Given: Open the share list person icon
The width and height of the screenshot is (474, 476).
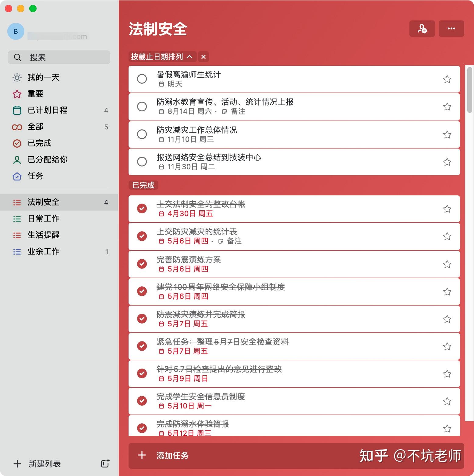Looking at the screenshot, I should 422,29.
